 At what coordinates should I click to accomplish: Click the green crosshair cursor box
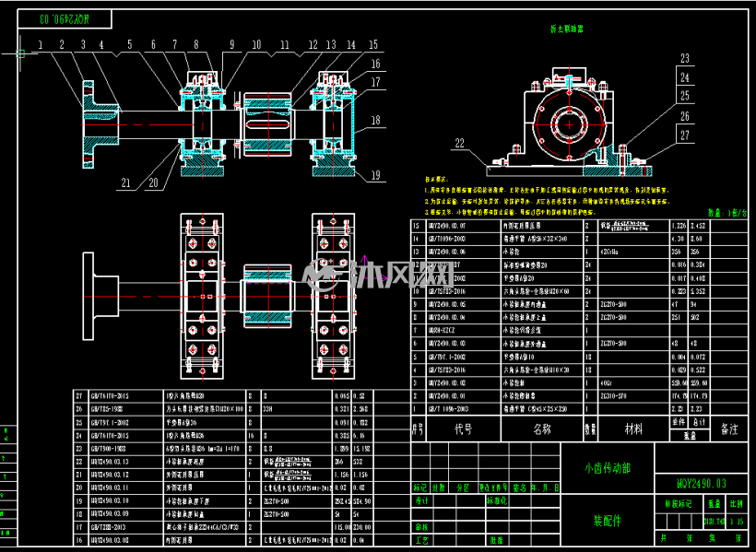click(20, 53)
